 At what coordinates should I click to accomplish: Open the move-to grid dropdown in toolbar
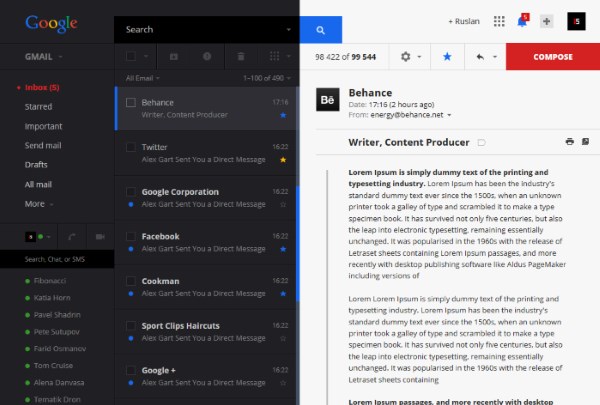[x=280, y=57]
